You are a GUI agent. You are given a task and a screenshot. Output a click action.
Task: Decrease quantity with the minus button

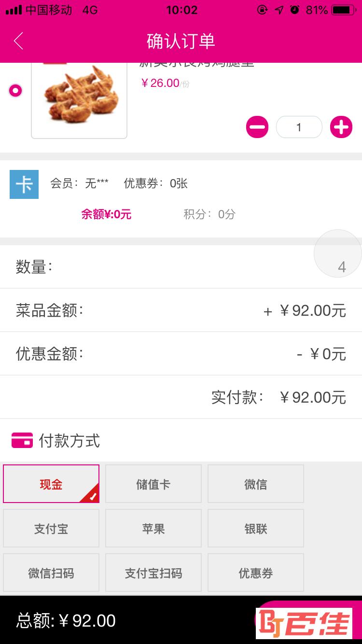257,127
